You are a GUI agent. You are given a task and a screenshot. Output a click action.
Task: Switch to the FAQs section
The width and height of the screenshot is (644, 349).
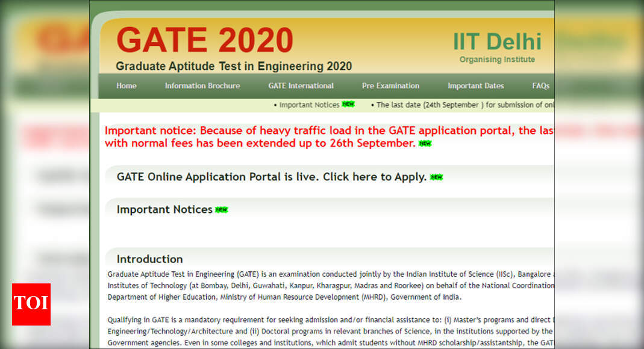(x=540, y=85)
